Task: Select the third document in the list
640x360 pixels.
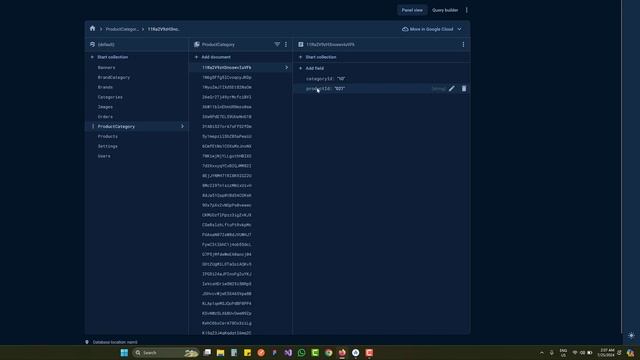Action: (x=227, y=87)
